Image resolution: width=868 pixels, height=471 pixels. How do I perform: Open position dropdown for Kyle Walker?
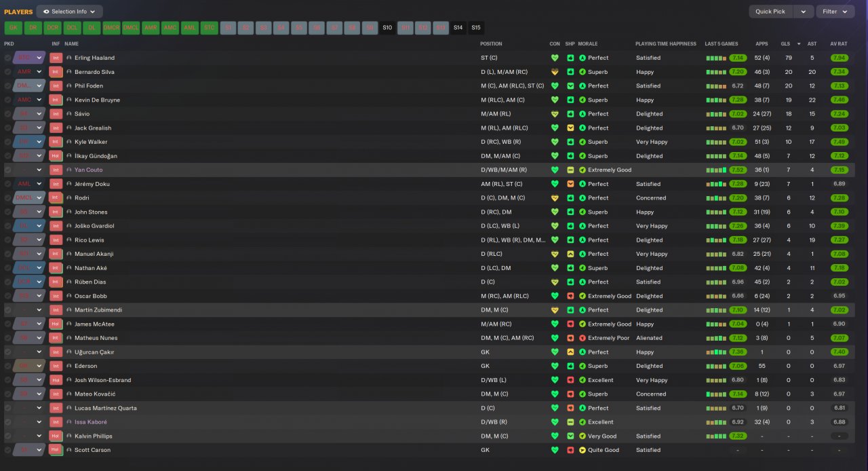[x=39, y=142]
